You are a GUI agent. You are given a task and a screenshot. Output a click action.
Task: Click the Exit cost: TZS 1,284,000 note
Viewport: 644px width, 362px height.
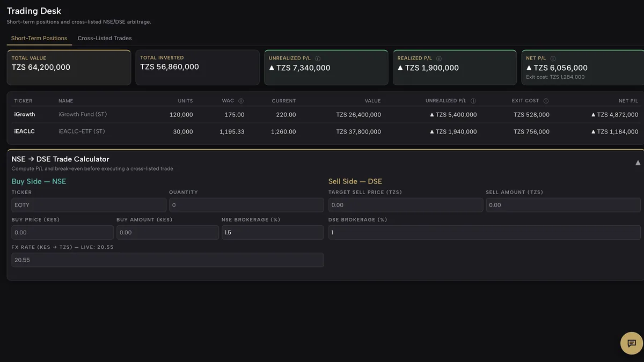tap(555, 77)
